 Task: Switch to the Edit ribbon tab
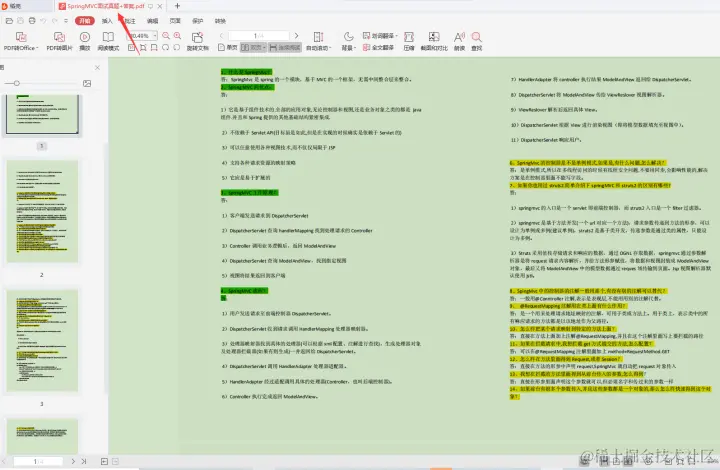[x=152, y=21]
